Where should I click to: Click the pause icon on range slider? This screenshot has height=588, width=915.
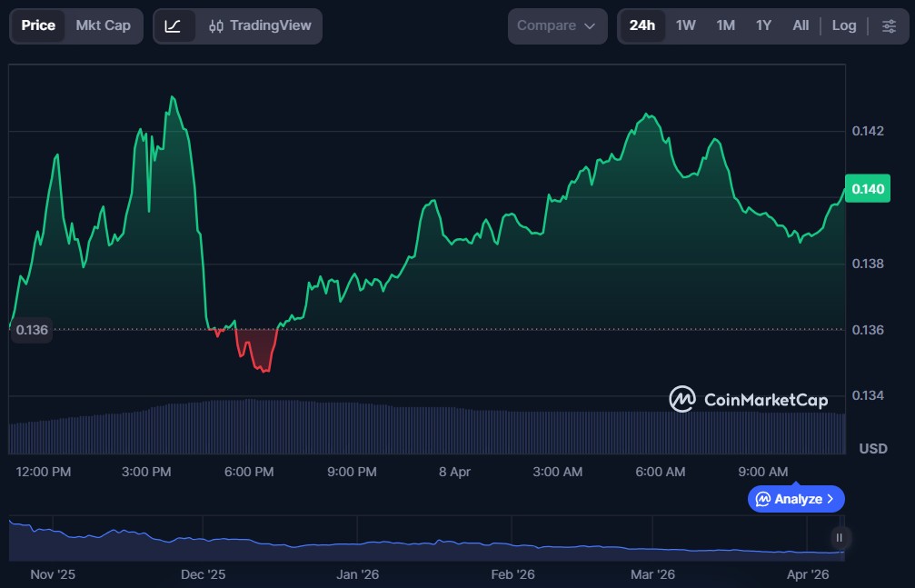[x=840, y=537]
